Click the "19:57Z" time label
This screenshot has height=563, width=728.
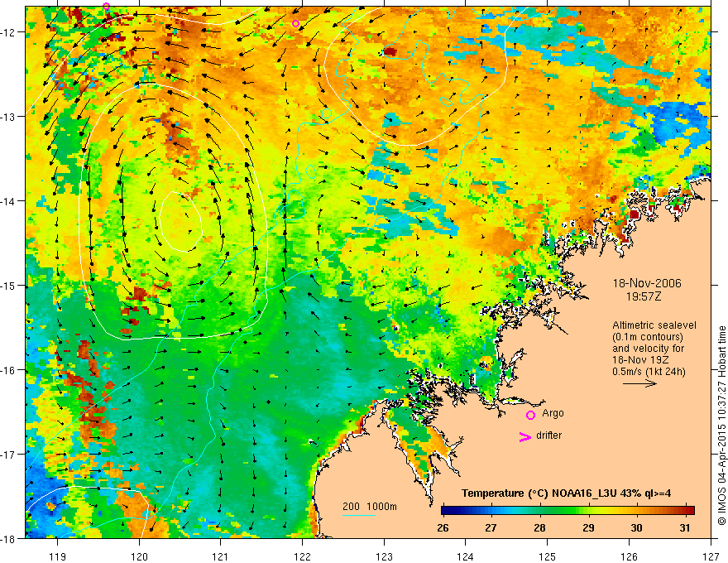tap(643, 296)
